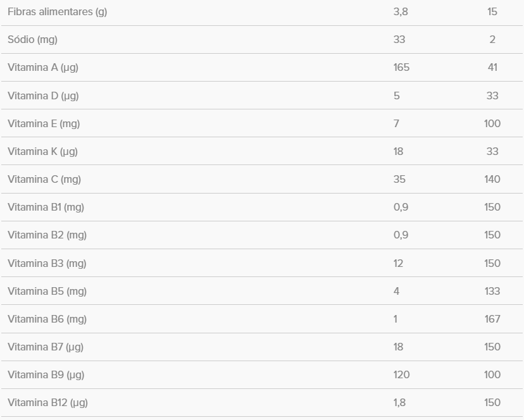Click the 3,8 value for Fibras alimentares
The height and width of the screenshot is (420, 524).
coord(400,12)
